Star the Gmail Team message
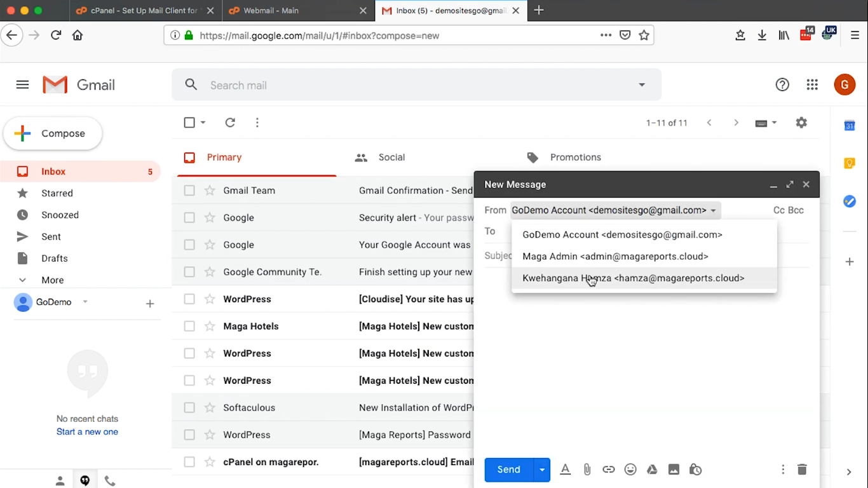This screenshot has height=488, width=868. (x=210, y=191)
